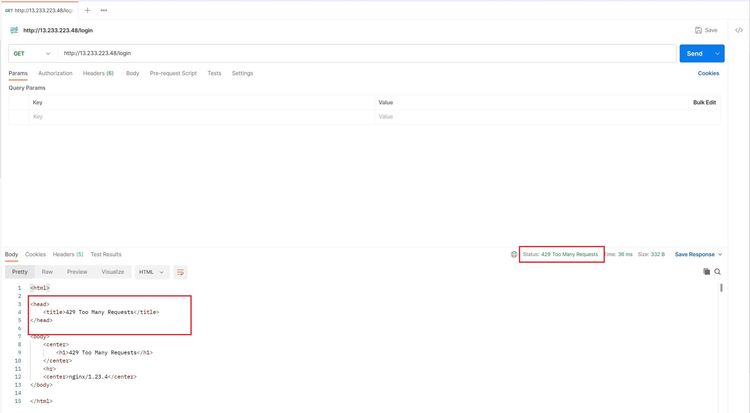Click the Status 429 Too Many Requests text
Screen dimensions: 750x413
560,255
